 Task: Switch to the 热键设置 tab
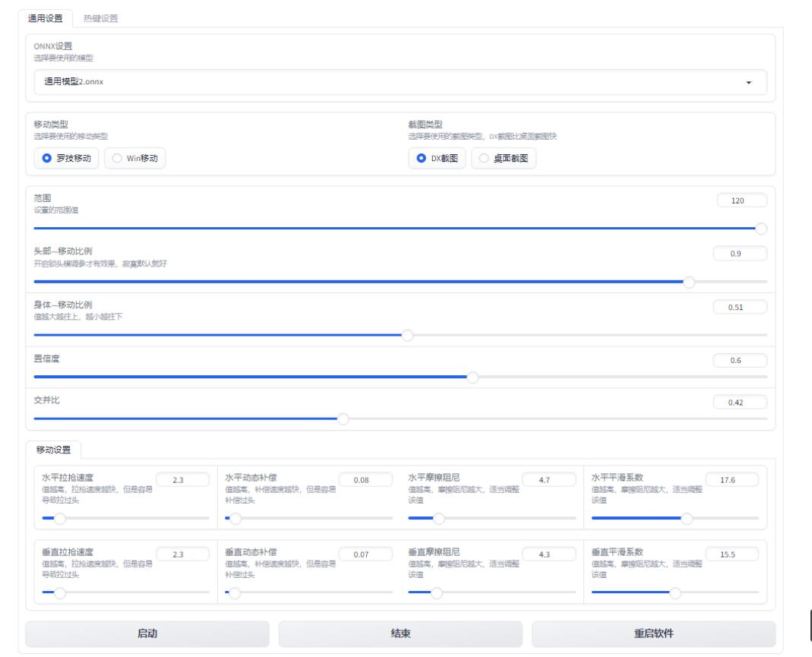(100, 18)
